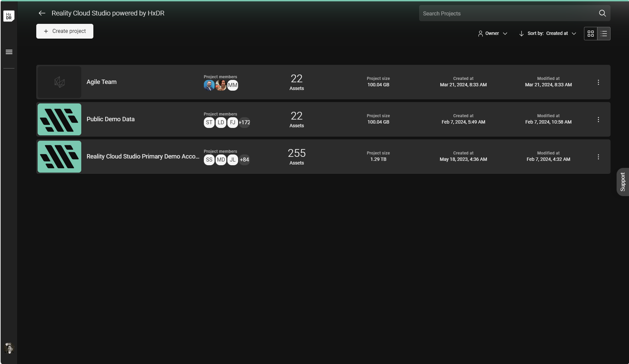This screenshot has width=629, height=364.
Task: Go back using the arrow icon
Action: 42,13
